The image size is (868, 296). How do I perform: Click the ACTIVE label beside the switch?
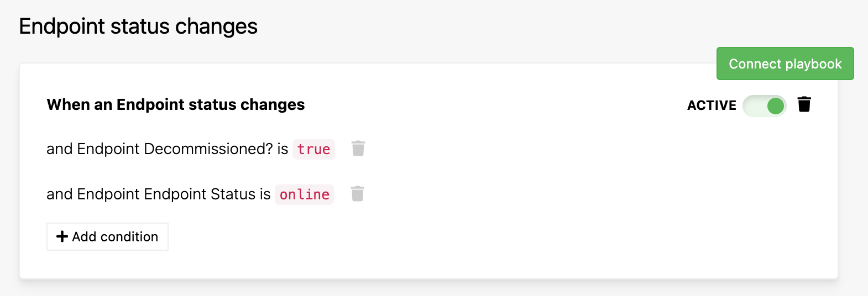[712, 105]
